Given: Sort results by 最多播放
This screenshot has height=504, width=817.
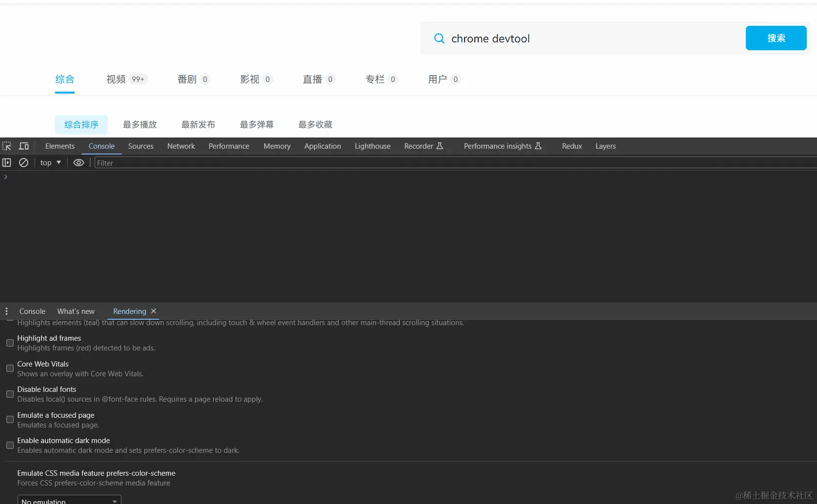Looking at the screenshot, I should (140, 125).
